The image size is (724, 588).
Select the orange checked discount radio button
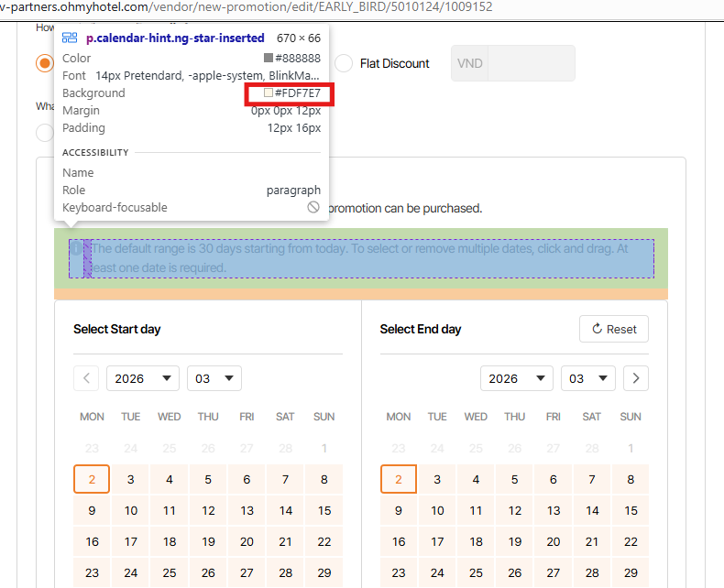44,63
